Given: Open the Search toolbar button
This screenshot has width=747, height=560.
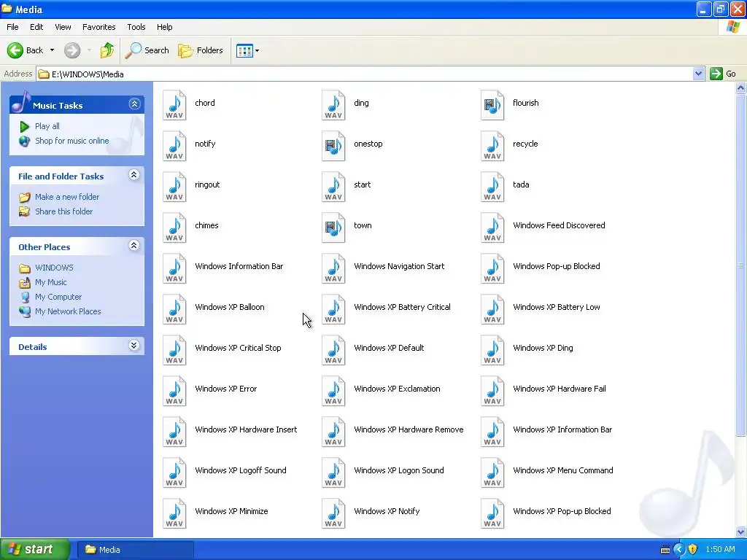Looking at the screenshot, I should tap(147, 50).
